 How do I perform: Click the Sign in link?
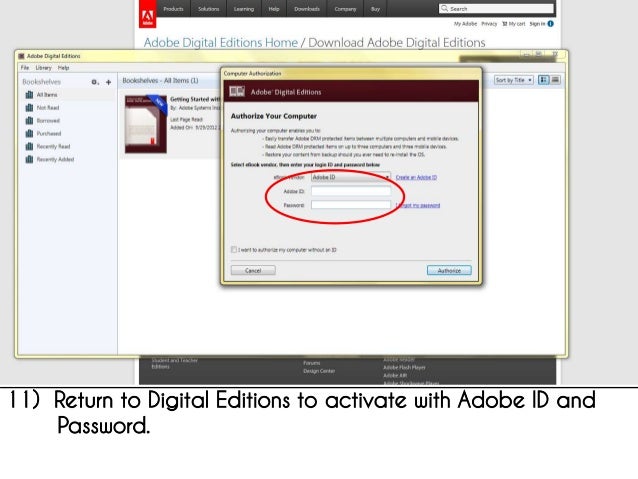pos(537,24)
